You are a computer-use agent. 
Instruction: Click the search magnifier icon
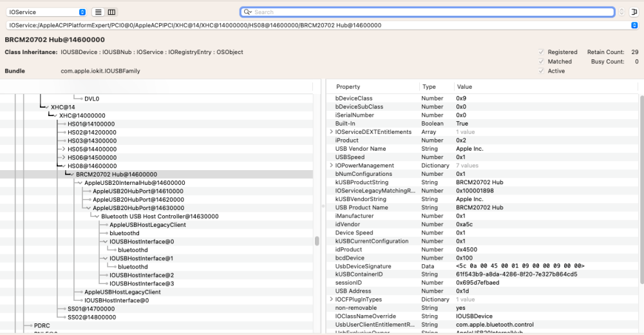point(247,12)
